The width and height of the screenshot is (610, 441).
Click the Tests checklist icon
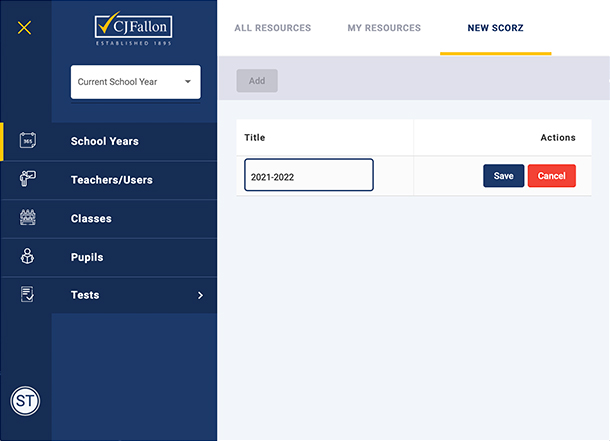(x=27, y=295)
